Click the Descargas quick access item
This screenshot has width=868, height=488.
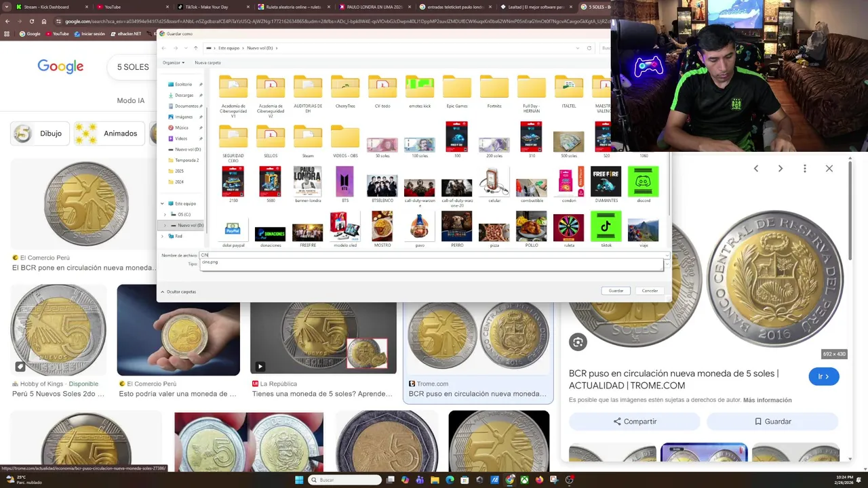[184, 95]
